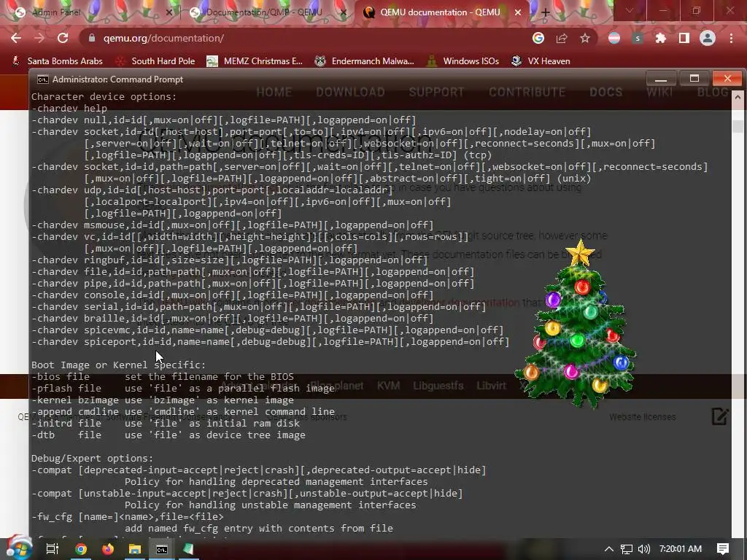747x560 pixels.
Task: Open Task View on taskbar
Action: click(52, 549)
